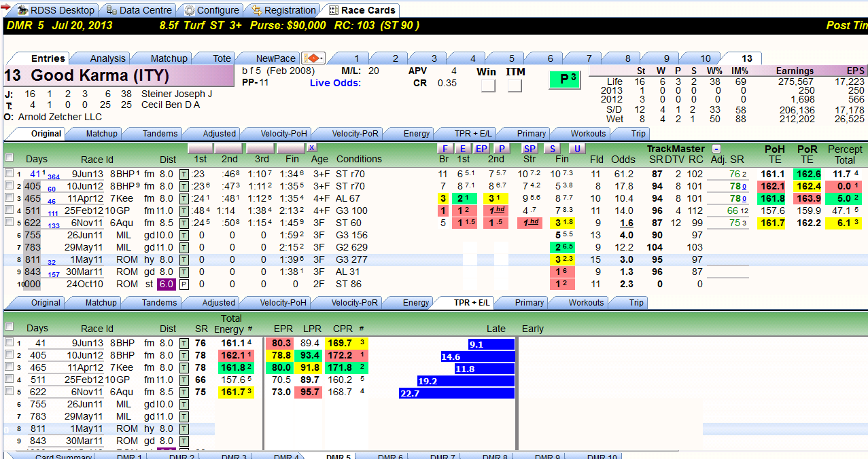Image resolution: width=868 pixels, height=459 pixels.
Task: Click the orange diamond icon after NewPace
Action: (x=313, y=58)
